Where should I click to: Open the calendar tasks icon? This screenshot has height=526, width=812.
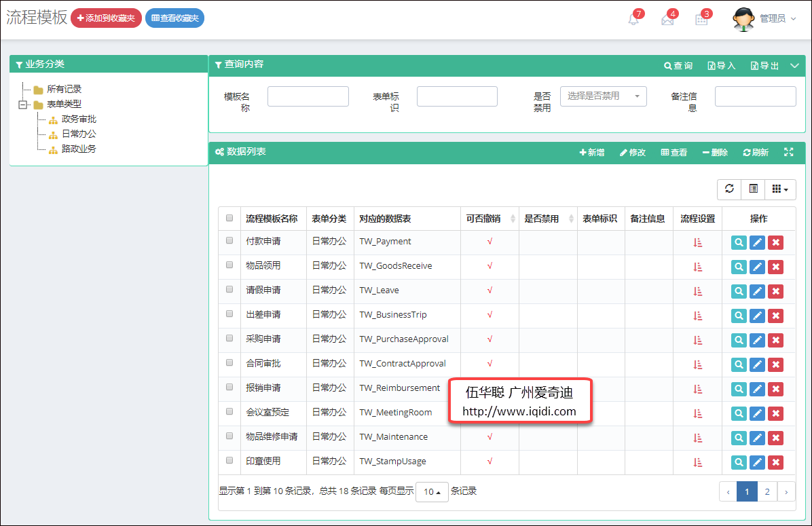point(701,20)
